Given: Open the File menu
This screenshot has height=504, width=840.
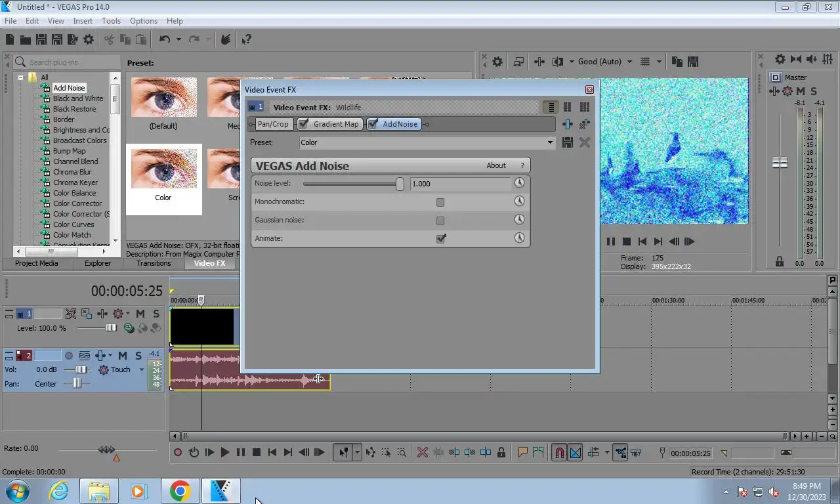Looking at the screenshot, I should click(x=10, y=21).
